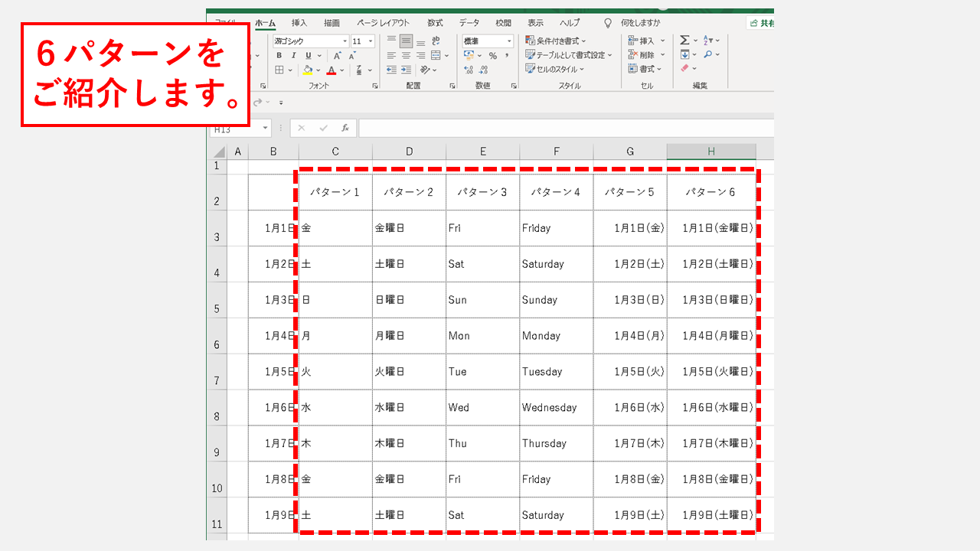Open the font name combo box
This screenshot has height=551, width=980.
(311, 41)
